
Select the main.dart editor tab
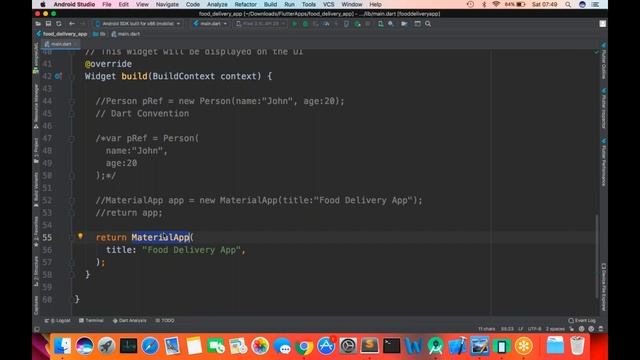point(61,44)
